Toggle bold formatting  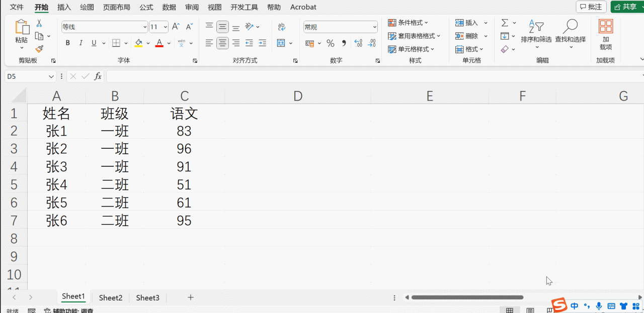coord(68,43)
